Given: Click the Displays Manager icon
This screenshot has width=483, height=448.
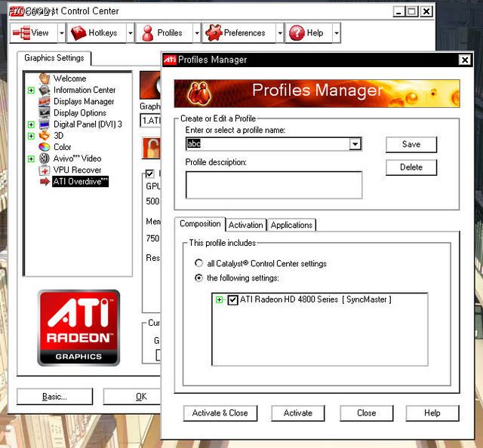Looking at the screenshot, I should 45,101.
